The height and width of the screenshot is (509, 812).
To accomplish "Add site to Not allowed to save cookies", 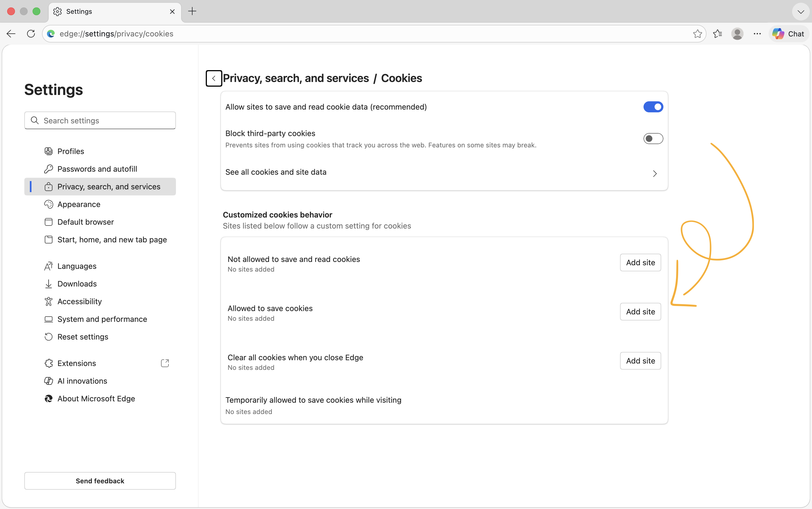I will (640, 262).
